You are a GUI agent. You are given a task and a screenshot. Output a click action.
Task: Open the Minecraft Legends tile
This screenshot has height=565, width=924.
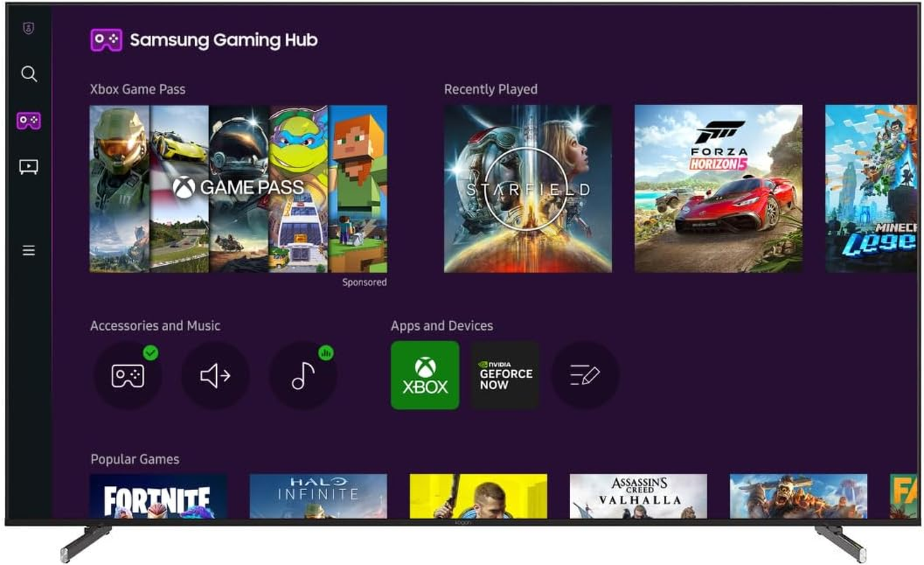coord(876,186)
